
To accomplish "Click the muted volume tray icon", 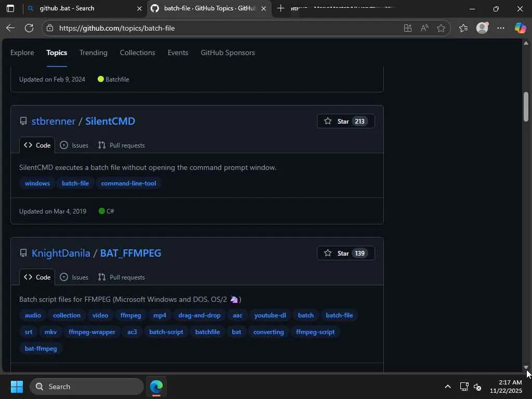I will (477, 387).
